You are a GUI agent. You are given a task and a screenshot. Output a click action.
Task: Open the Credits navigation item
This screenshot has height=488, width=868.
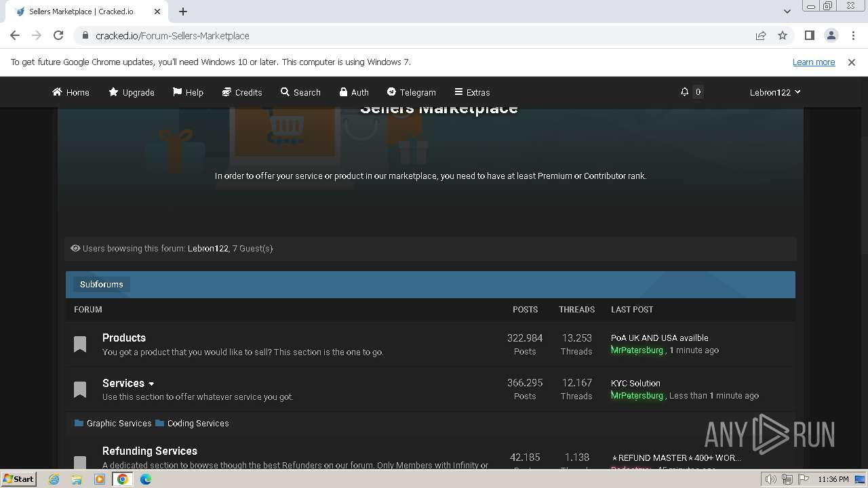click(x=242, y=92)
